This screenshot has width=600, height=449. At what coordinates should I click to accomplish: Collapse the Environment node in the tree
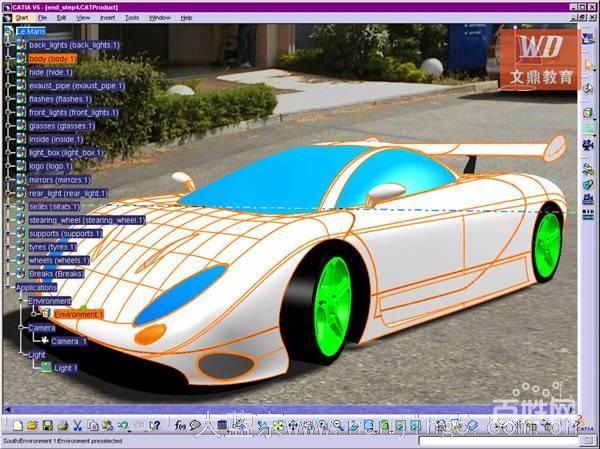click(22, 301)
